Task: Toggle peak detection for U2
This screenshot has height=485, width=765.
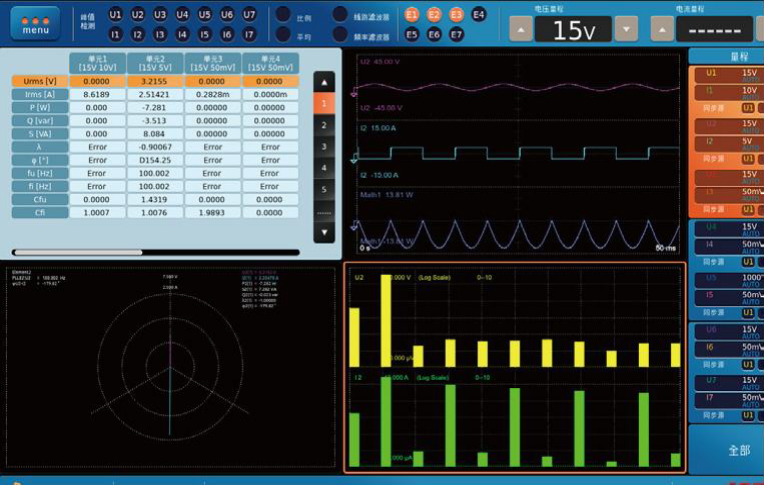Action: (x=138, y=15)
